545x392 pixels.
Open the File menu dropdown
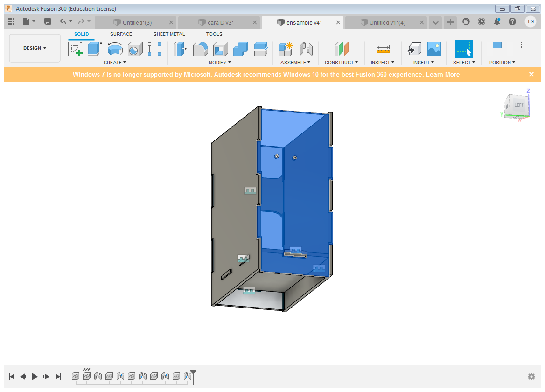29,22
